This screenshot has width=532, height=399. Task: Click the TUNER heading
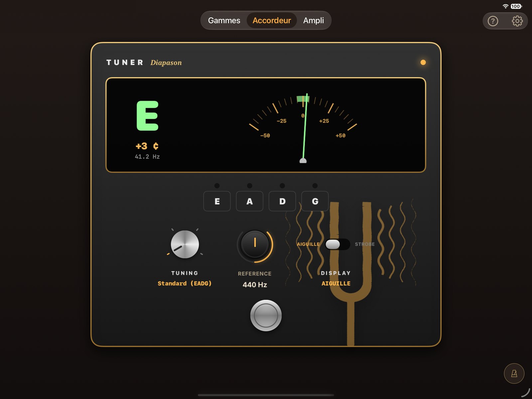(x=125, y=63)
